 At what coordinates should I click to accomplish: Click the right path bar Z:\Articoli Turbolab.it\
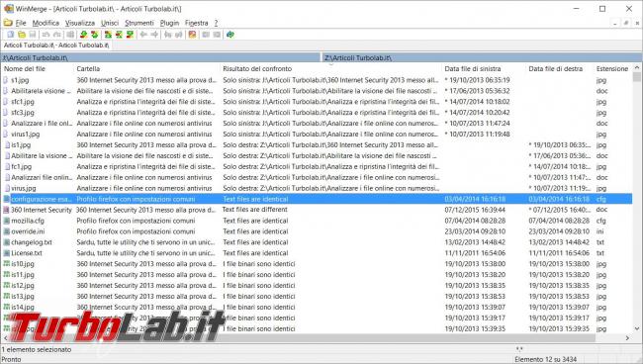(483, 57)
